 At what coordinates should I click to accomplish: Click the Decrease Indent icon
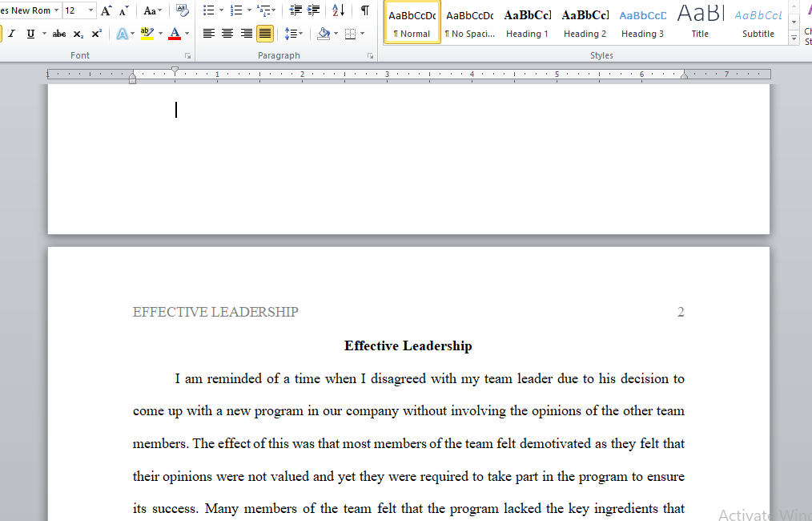pos(295,10)
